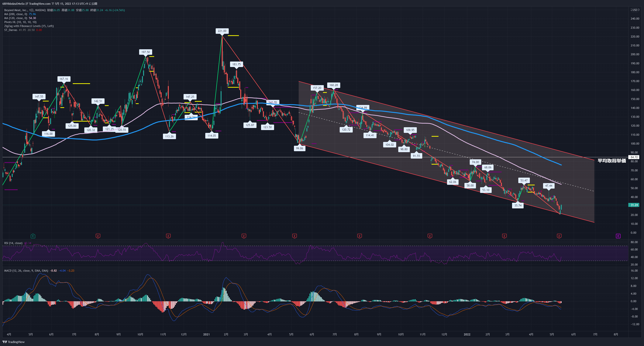Viewport: 644px width, 346px height.
Task: Click the 109.95 pivot label
Action: [410, 130]
